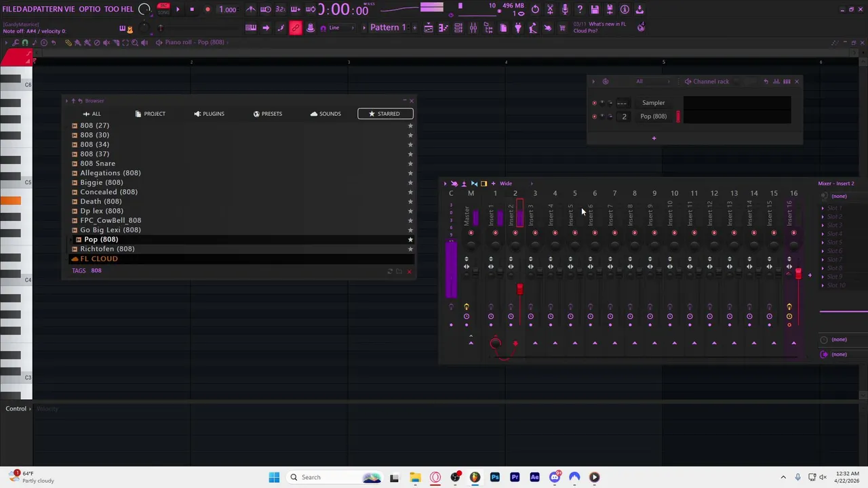Click the project info icon
The image size is (868, 488).
625,9
